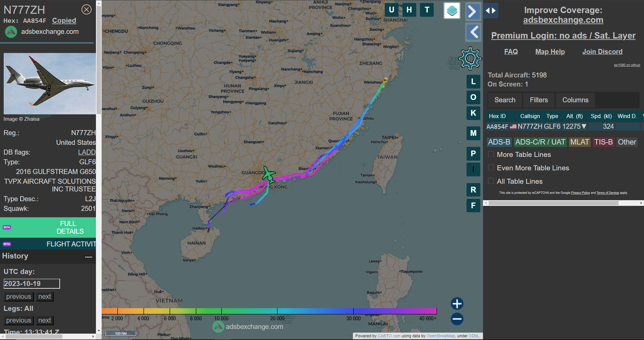The height and width of the screenshot is (340, 644).
Task: Click the right arrow sidebar expand button
Action: (473, 11)
